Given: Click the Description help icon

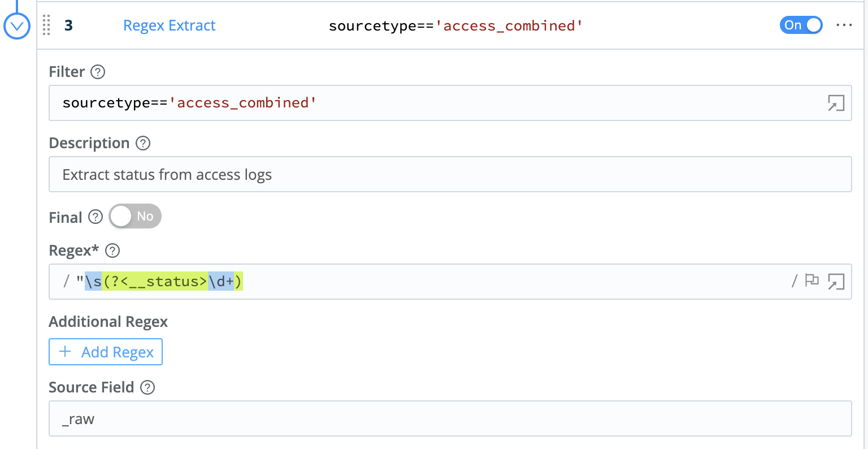Looking at the screenshot, I should click(144, 143).
